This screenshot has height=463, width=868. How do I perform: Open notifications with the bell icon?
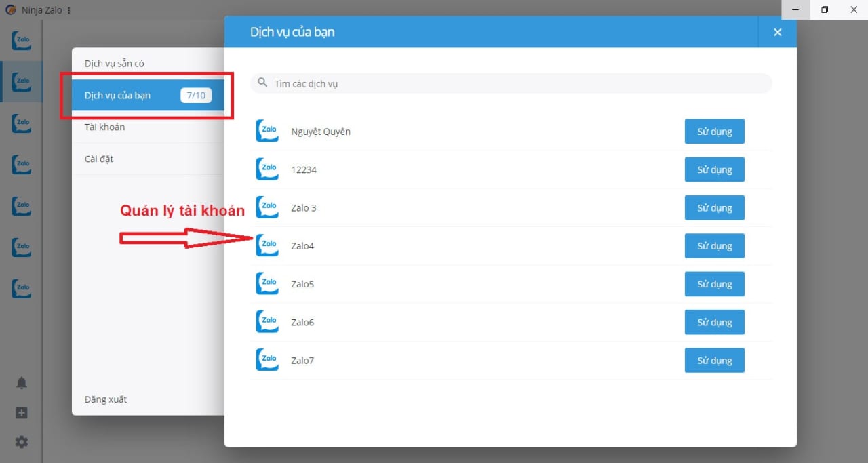22,383
